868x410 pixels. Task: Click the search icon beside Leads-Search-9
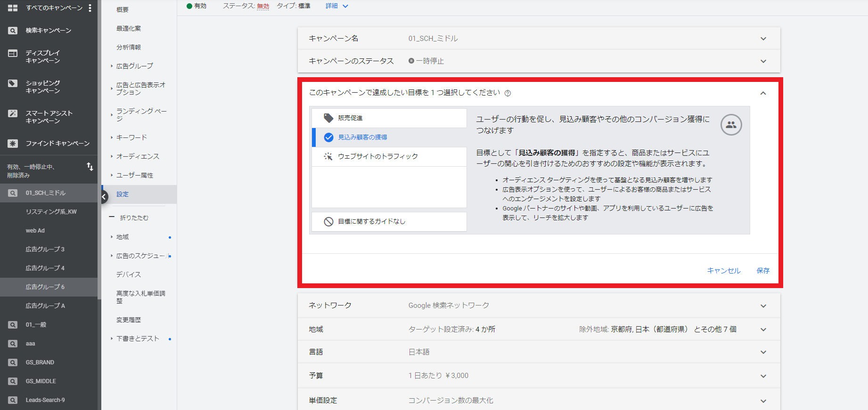[13, 400]
